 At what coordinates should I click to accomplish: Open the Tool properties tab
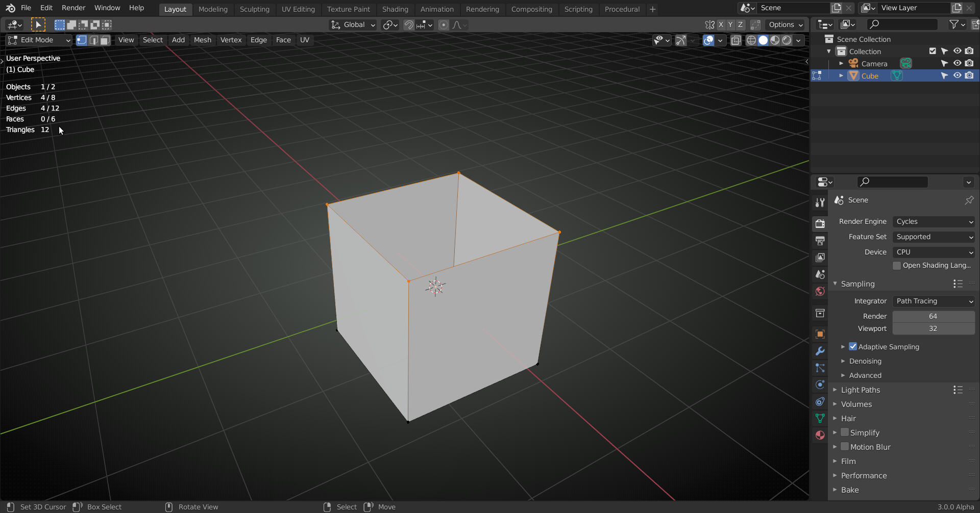[x=820, y=202]
